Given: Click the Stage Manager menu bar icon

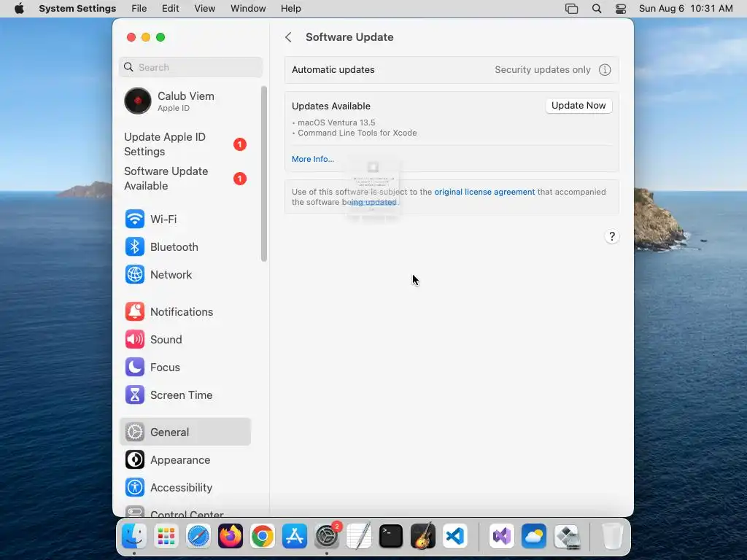Looking at the screenshot, I should pyautogui.click(x=571, y=9).
